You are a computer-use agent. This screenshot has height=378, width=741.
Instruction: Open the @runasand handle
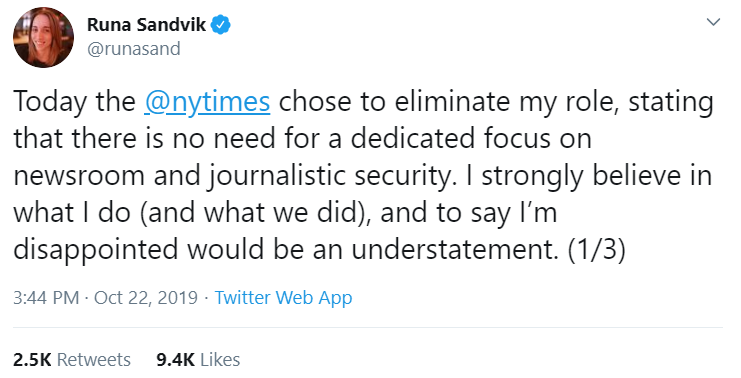(134, 49)
